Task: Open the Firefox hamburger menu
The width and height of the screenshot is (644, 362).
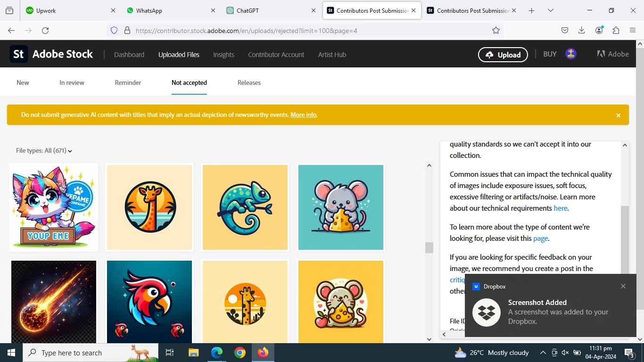Action: (x=633, y=30)
